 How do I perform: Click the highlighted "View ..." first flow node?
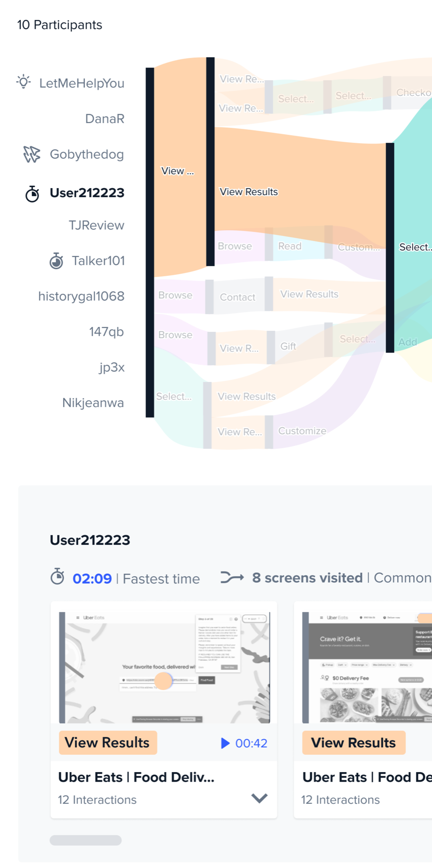178,171
